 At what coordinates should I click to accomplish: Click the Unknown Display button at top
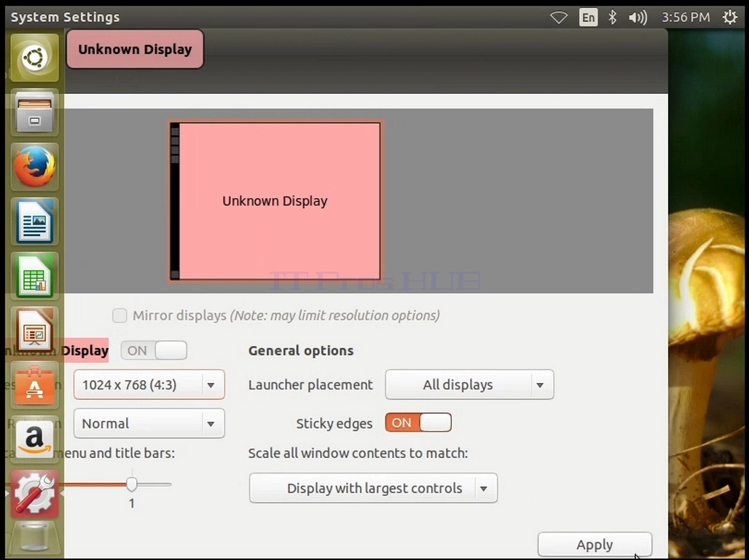pyautogui.click(x=136, y=50)
